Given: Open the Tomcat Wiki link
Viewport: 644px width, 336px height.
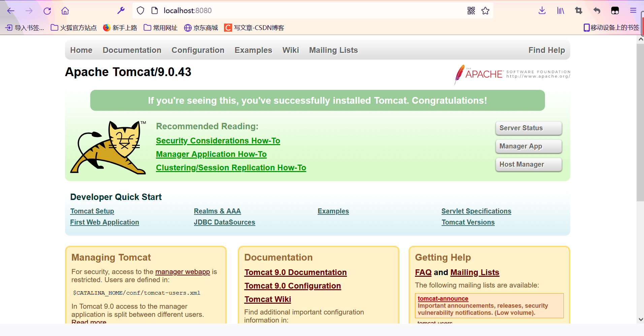Looking at the screenshot, I should pyautogui.click(x=268, y=299).
